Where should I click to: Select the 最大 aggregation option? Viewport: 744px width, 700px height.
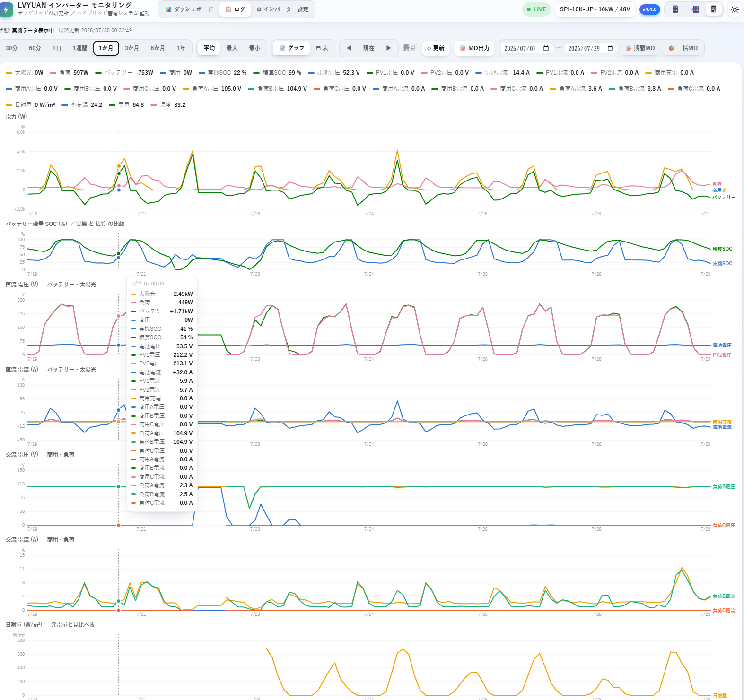pos(232,48)
